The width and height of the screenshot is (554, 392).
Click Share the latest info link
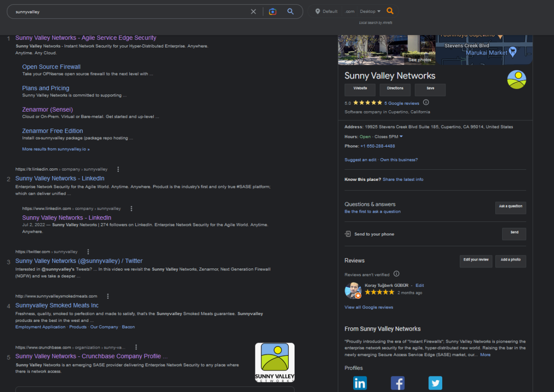coord(403,179)
